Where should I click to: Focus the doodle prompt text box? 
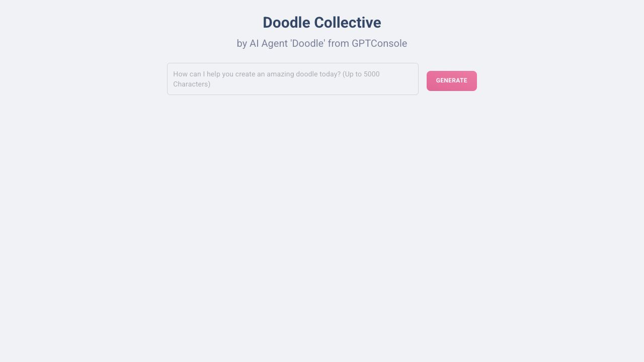pos(292,79)
